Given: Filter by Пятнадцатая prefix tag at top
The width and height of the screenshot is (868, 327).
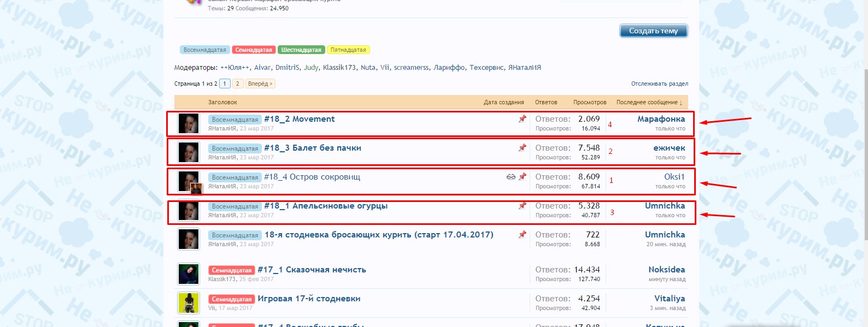Looking at the screenshot, I should click(x=348, y=50).
